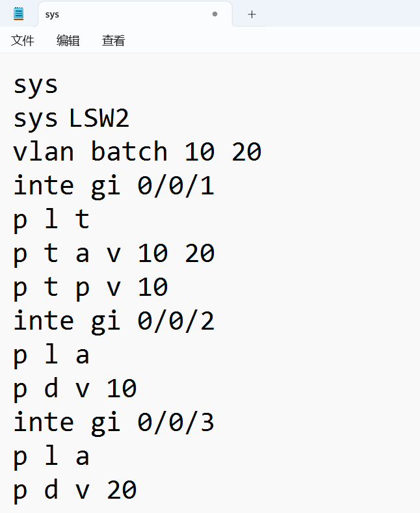Click the Notepad app icon
420x513 pixels.
click(x=18, y=14)
